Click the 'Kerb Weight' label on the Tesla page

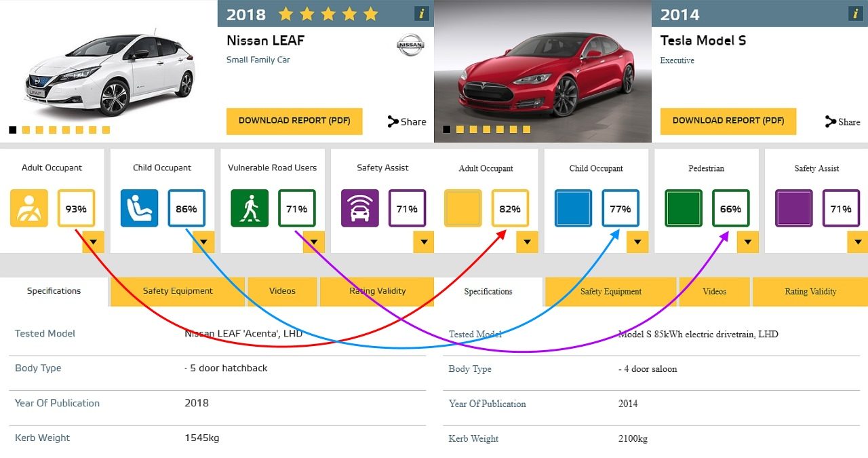(473, 439)
